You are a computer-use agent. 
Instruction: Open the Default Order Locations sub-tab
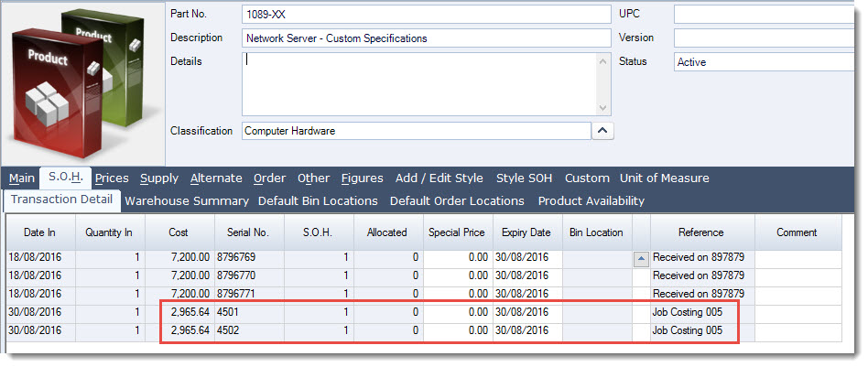457,201
